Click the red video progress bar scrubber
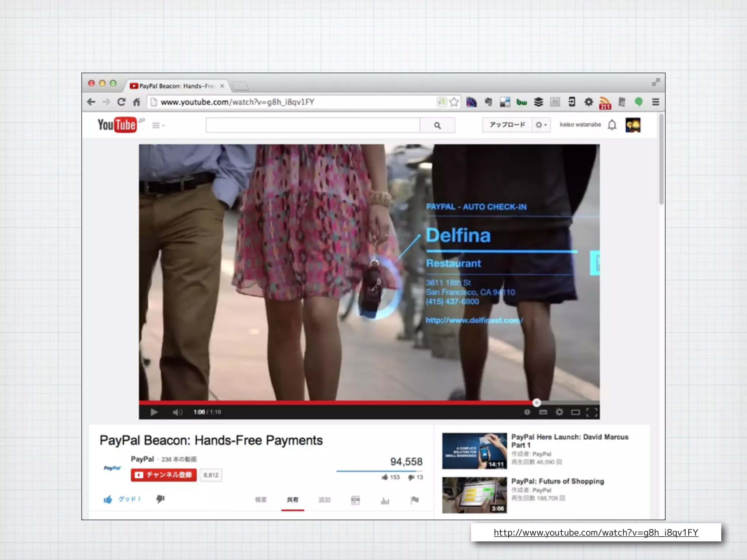Viewport: 747px width, 560px height. point(536,402)
